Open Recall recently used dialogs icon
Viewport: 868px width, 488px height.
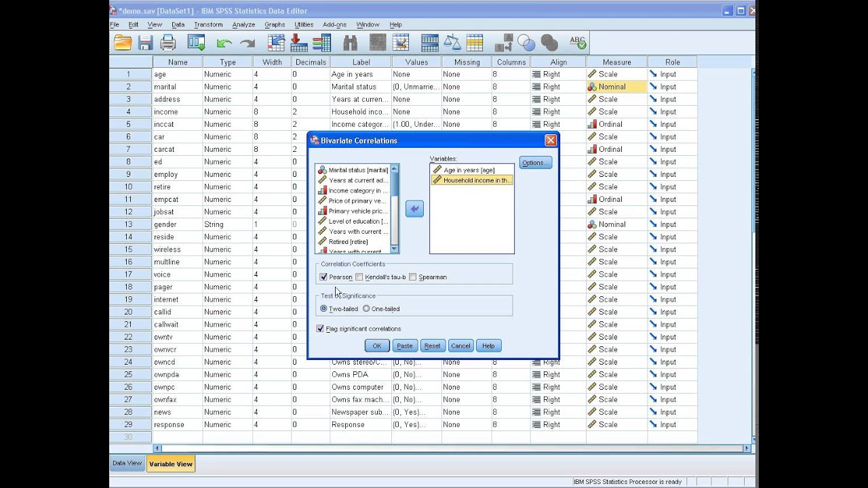click(196, 43)
